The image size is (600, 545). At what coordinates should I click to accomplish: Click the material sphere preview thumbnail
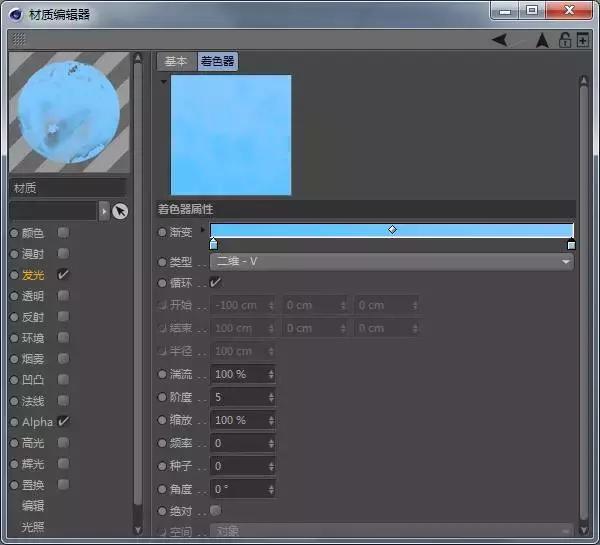click(x=69, y=113)
